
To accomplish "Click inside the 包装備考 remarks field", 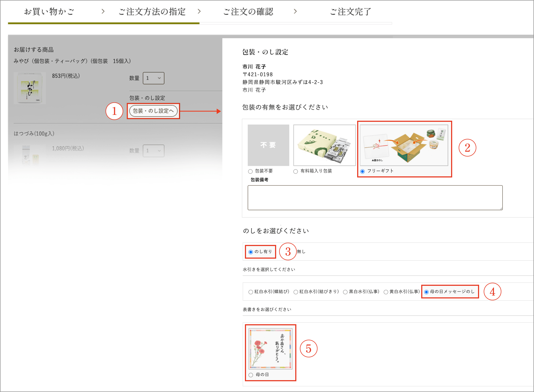I will pyautogui.click(x=374, y=198).
